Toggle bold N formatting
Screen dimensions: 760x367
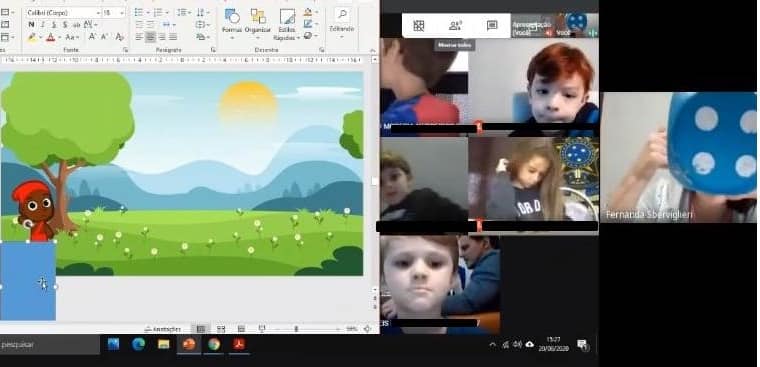(x=32, y=25)
